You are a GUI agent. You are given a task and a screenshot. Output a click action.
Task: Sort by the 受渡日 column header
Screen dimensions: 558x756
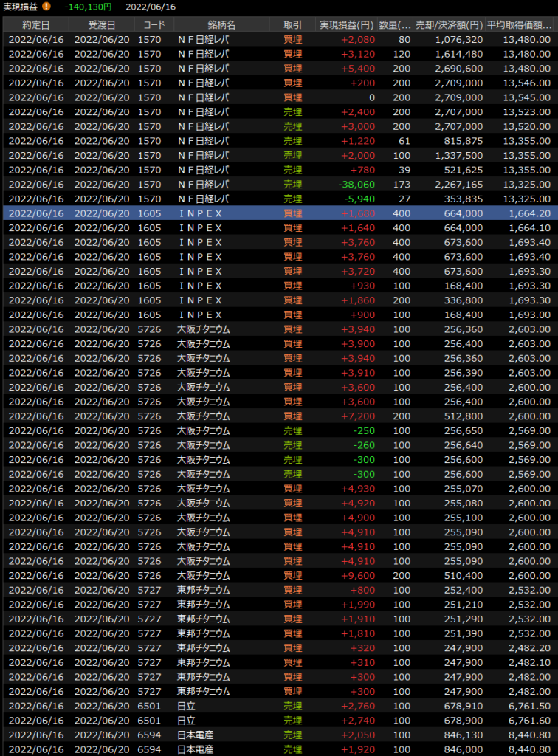102,25
